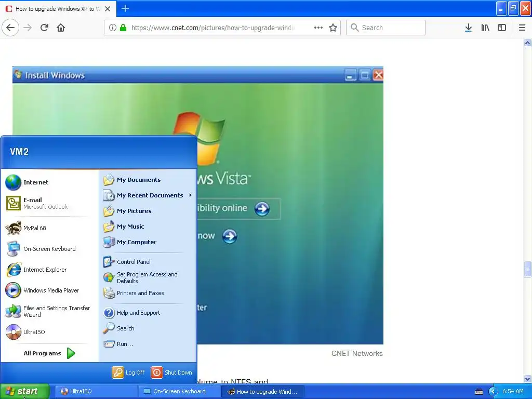Click the CNET Networks caption
Image resolution: width=532 pixels, height=399 pixels.
point(357,353)
